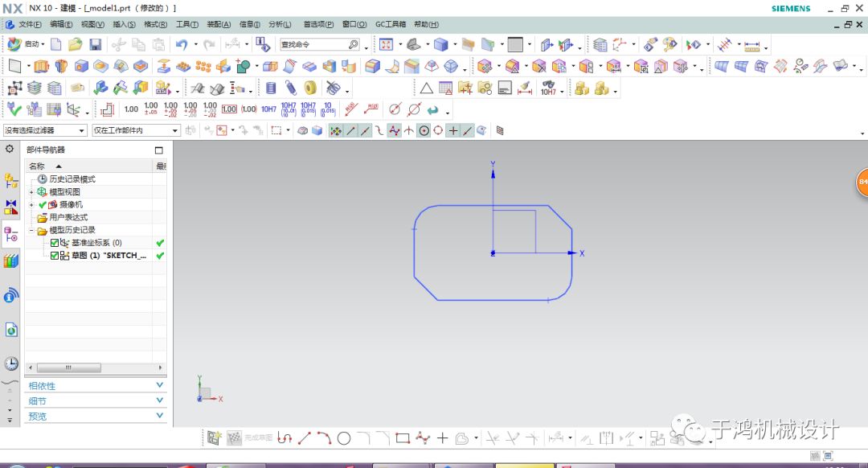This screenshot has height=468, width=868.
Task: Open the 插入(S) menu
Action: click(x=124, y=24)
